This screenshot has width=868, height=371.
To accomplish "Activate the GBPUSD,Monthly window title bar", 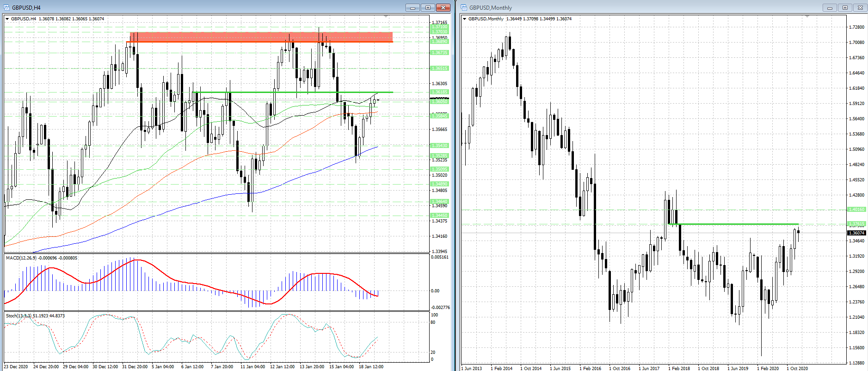I will pos(647,7).
